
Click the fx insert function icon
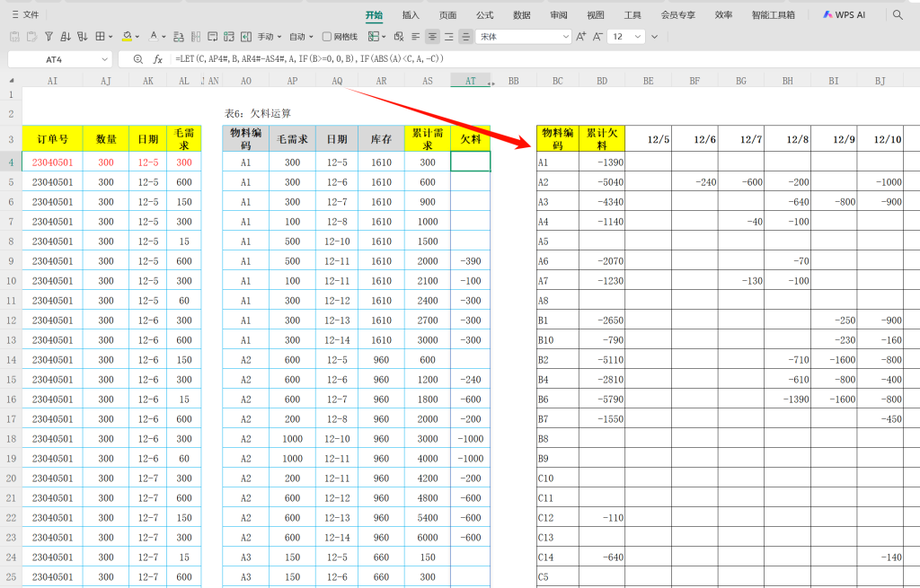pos(158,59)
